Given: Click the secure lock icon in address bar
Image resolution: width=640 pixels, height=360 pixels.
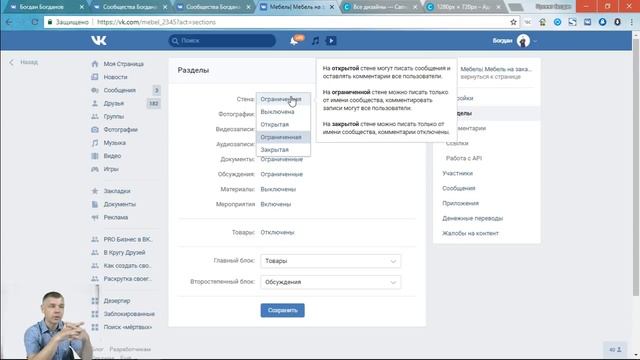Looking at the screenshot, I should pyautogui.click(x=50, y=22).
